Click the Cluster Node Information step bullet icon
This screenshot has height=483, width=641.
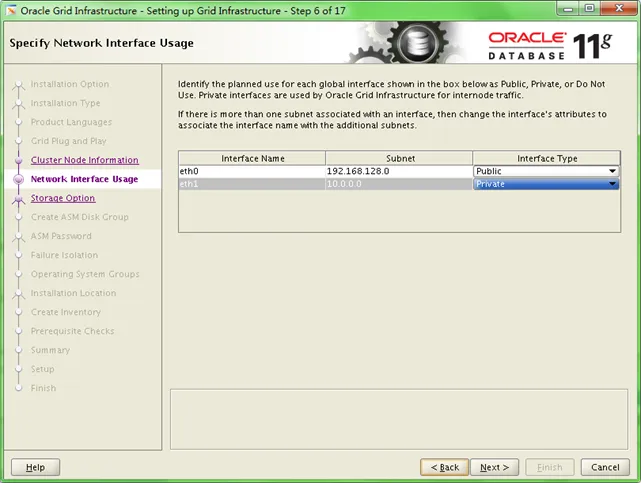[18, 160]
